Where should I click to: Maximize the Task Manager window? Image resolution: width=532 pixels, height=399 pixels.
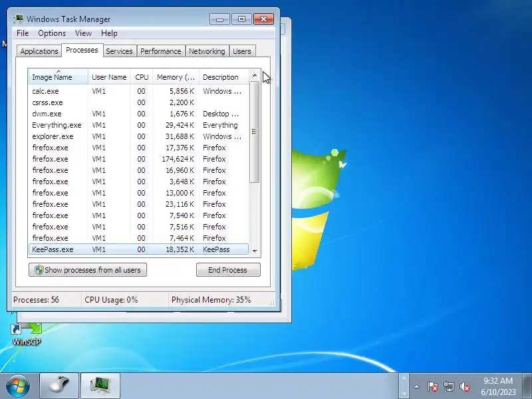pyautogui.click(x=241, y=19)
